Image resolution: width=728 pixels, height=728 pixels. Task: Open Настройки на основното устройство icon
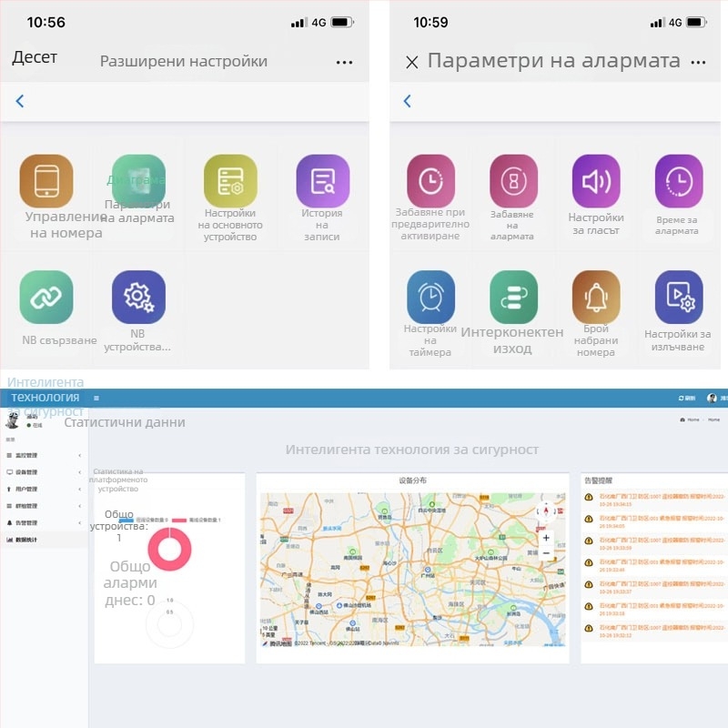[x=230, y=180]
